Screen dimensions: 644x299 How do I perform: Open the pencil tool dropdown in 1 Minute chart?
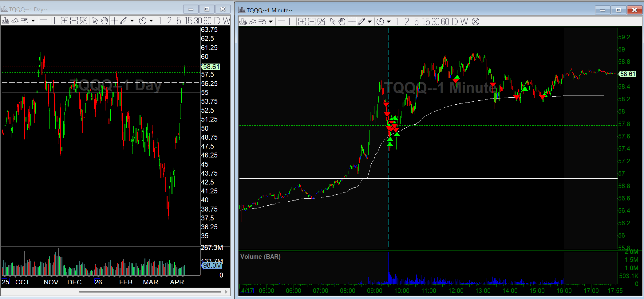369,21
